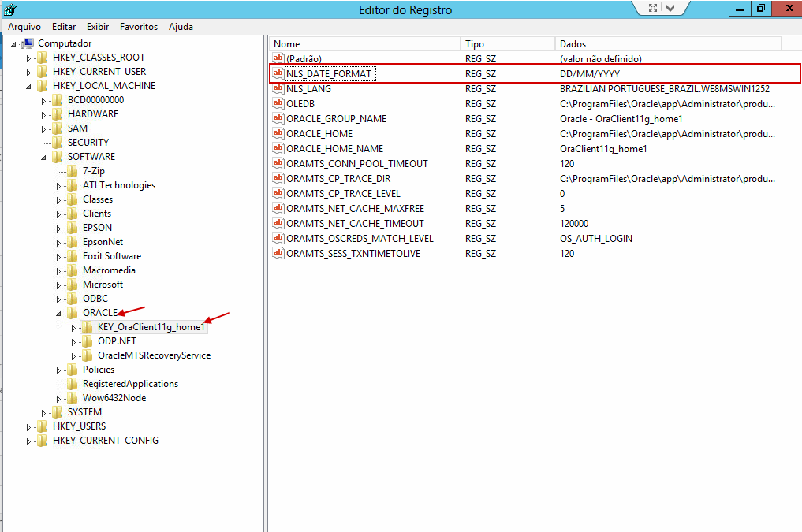The width and height of the screenshot is (802, 532).
Task: Open the Favoritos menu
Action: tap(139, 27)
